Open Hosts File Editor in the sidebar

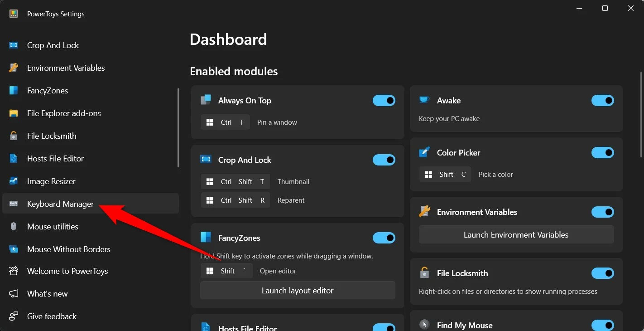coord(91,158)
